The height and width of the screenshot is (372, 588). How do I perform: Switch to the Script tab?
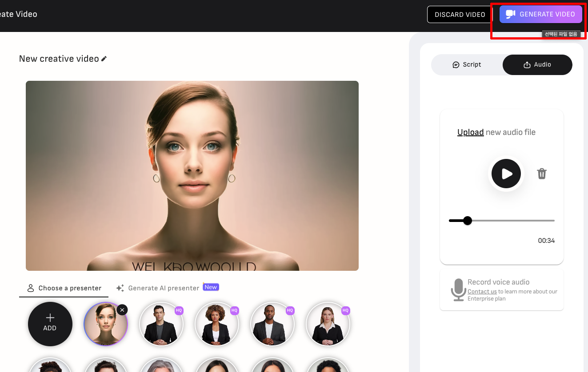(467, 65)
